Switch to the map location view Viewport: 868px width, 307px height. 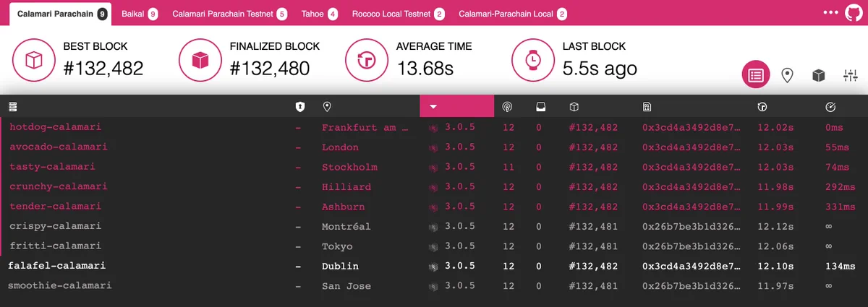(787, 75)
